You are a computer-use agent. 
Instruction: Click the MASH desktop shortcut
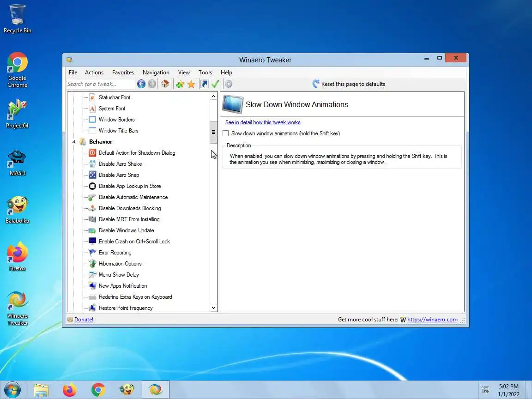17,163
